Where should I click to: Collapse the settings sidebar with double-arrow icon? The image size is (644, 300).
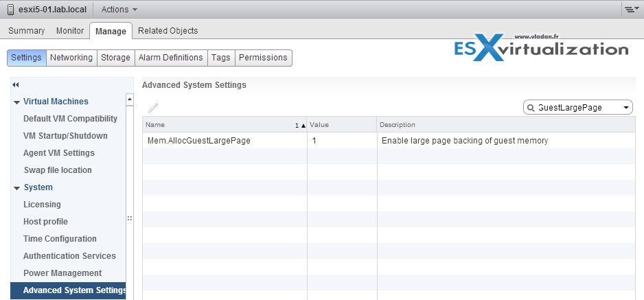coord(16,85)
